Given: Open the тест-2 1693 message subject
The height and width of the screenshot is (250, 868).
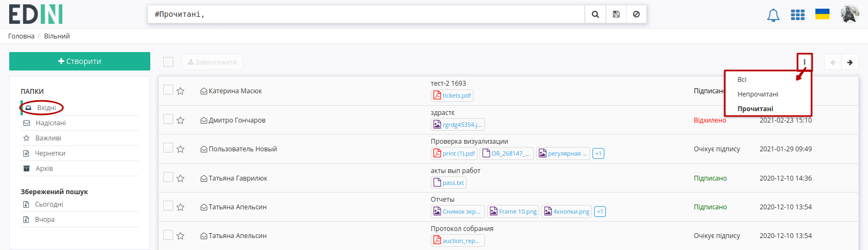Looking at the screenshot, I should tap(448, 84).
